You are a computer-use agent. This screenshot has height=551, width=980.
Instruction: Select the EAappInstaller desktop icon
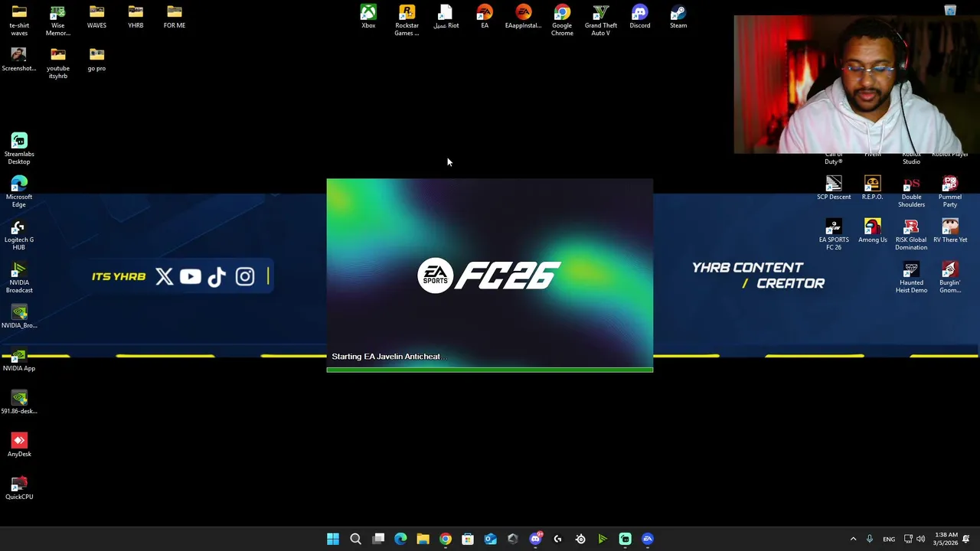click(x=524, y=17)
